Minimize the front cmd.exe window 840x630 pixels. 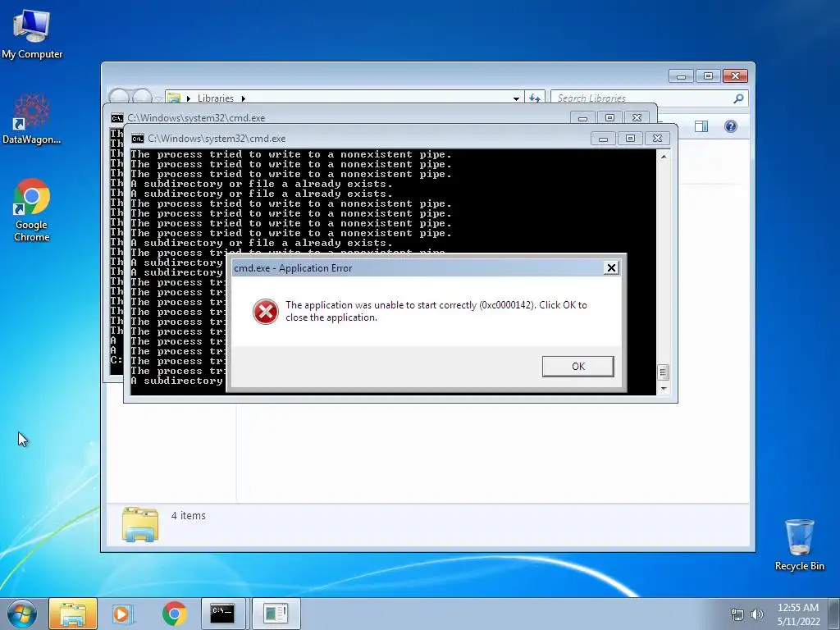603,139
